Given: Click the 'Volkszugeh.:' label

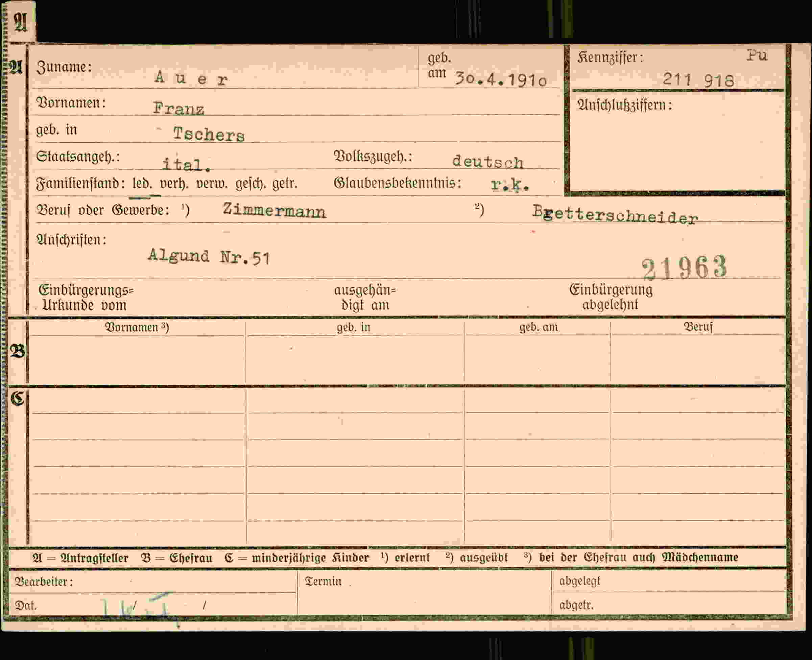Looking at the screenshot, I should pos(373,156).
